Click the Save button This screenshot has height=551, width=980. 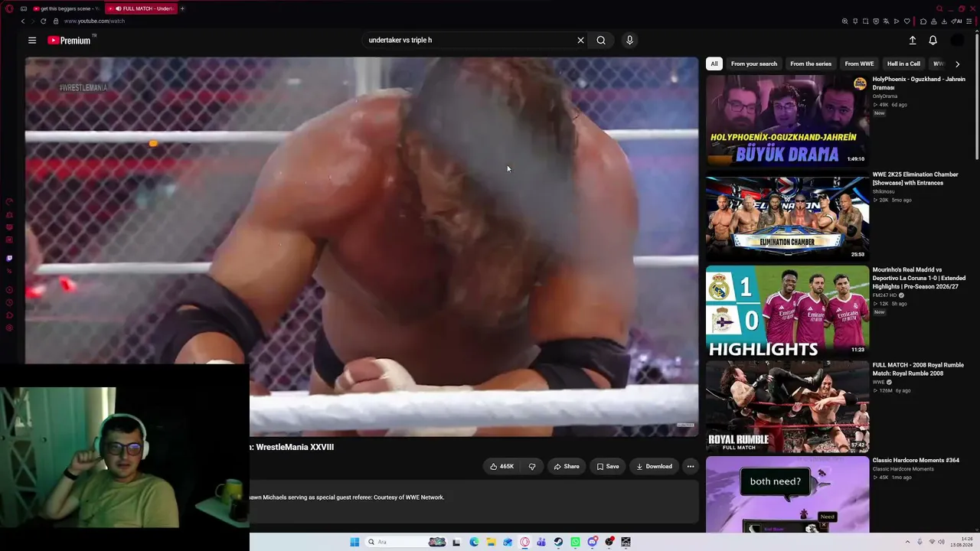608,466
